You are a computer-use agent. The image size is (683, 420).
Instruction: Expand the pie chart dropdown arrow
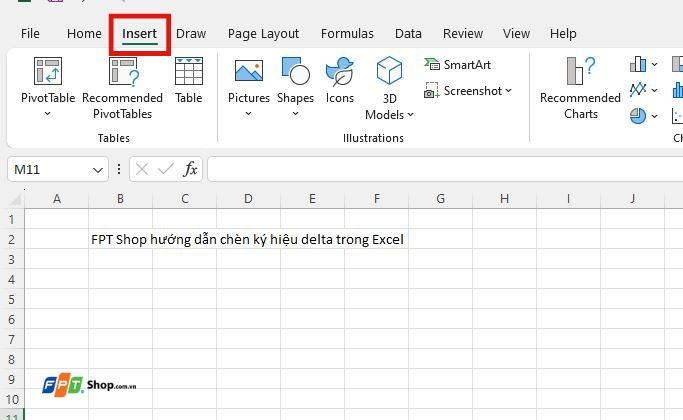point(654,116)
